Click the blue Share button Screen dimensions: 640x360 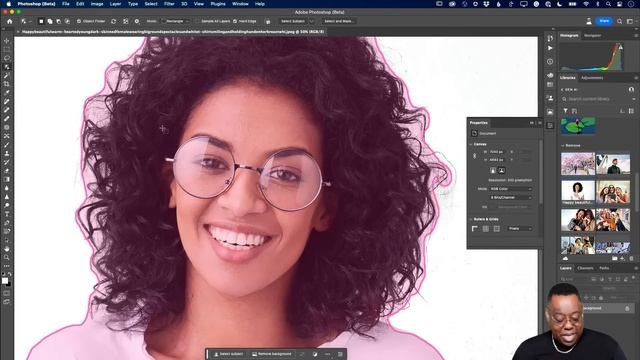pyautogui.click(x=604, y=21)
